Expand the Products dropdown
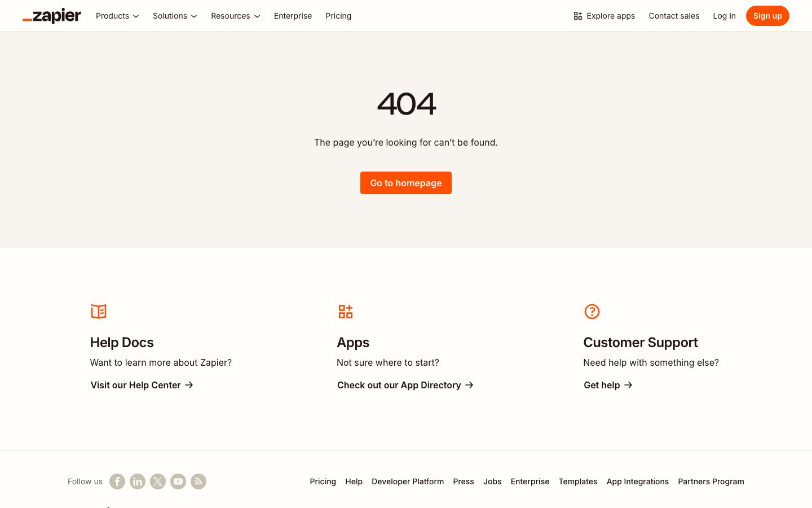Viewport: 812px width, 508px height. coord(117,16)
